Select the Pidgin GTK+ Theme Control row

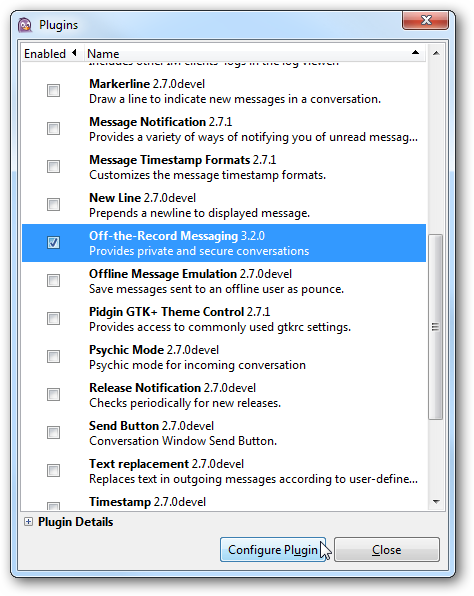(224, 319)
